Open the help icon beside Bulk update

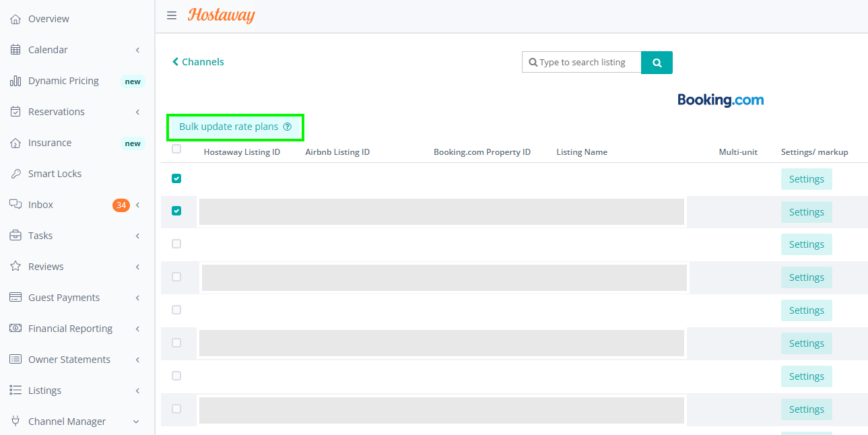pyautogui.click(x=288, y=127)
